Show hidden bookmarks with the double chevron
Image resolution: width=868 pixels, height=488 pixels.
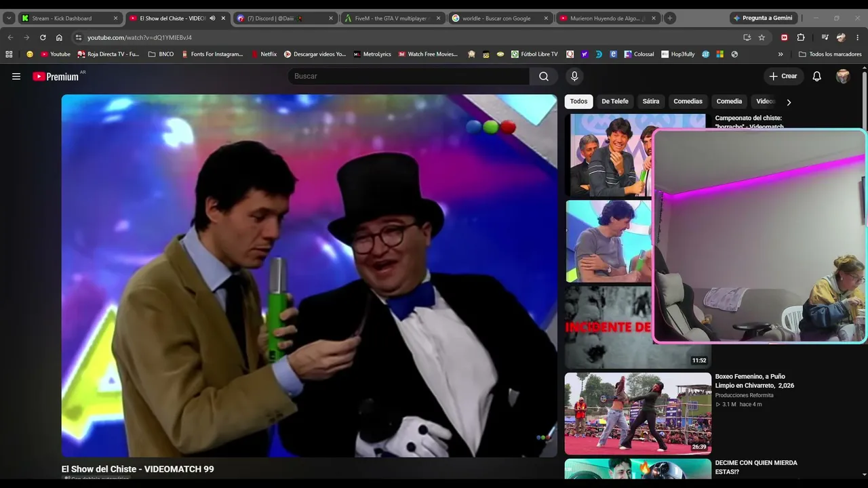(781, 54)
